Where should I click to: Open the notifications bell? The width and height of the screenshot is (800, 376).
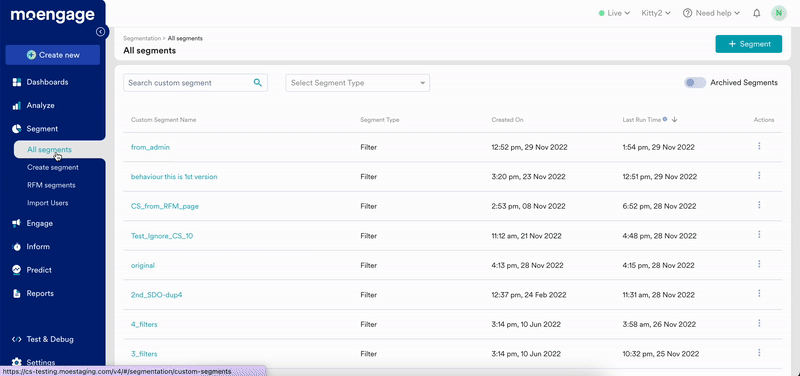757,13
